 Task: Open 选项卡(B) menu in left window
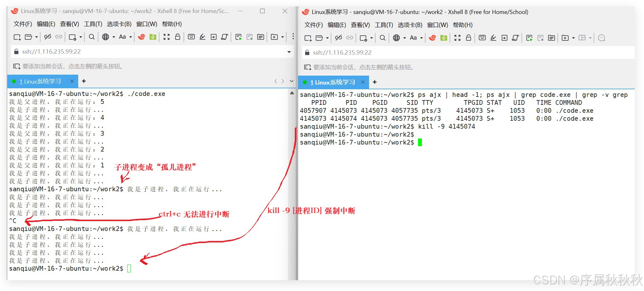tap(119, 24)
